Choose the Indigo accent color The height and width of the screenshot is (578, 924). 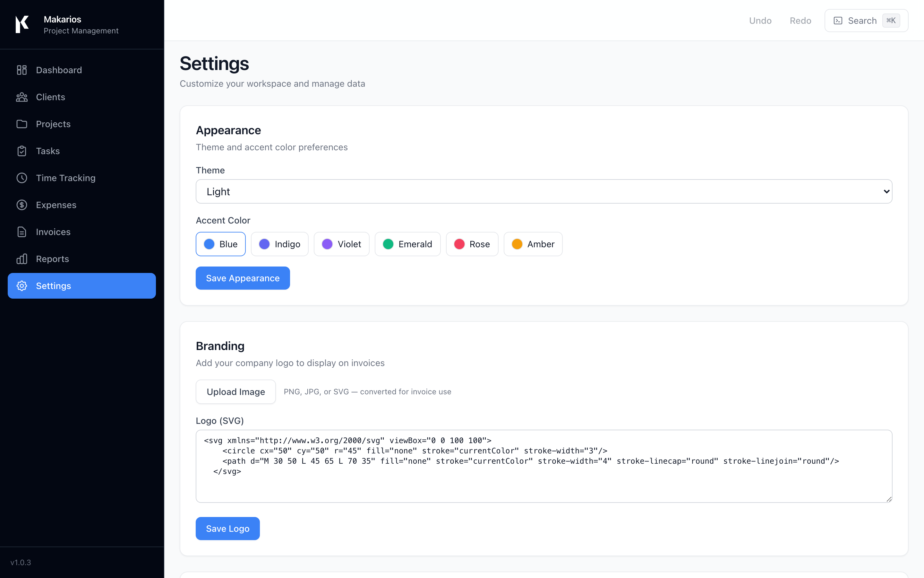(x=279, y=244)
